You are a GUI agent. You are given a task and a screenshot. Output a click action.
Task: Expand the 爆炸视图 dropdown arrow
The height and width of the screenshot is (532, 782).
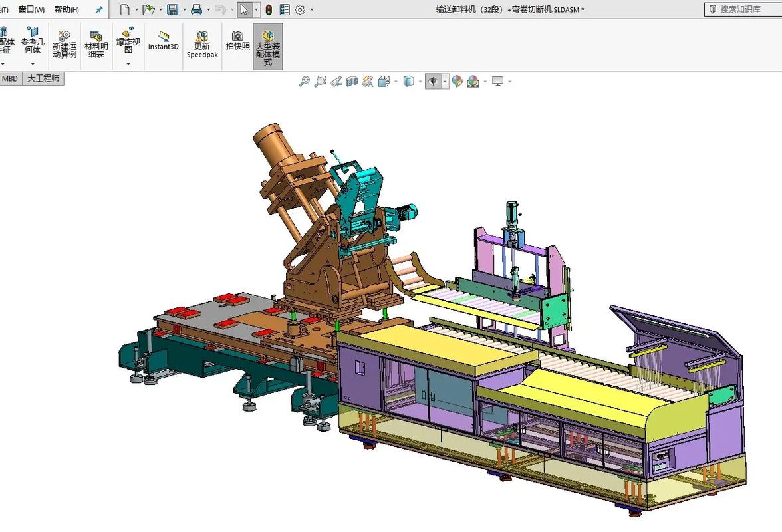[x=128, y=64]
